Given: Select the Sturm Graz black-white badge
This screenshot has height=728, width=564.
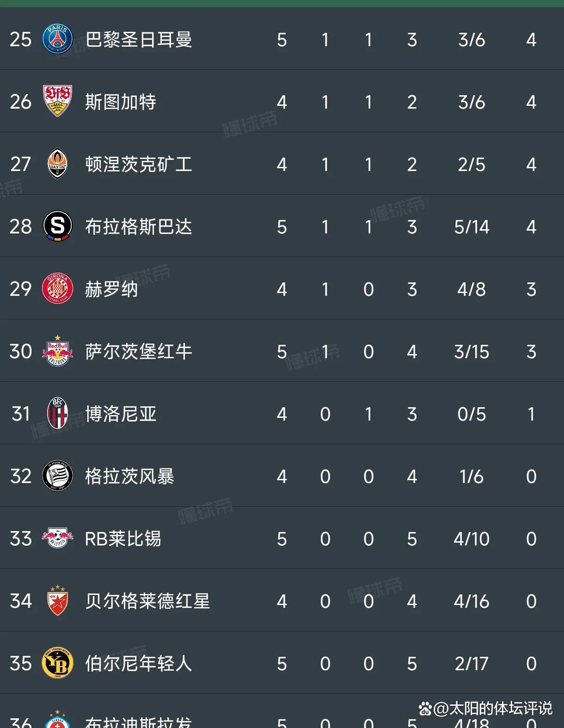Looking at the screenshot, I should [x=58, y=477].
